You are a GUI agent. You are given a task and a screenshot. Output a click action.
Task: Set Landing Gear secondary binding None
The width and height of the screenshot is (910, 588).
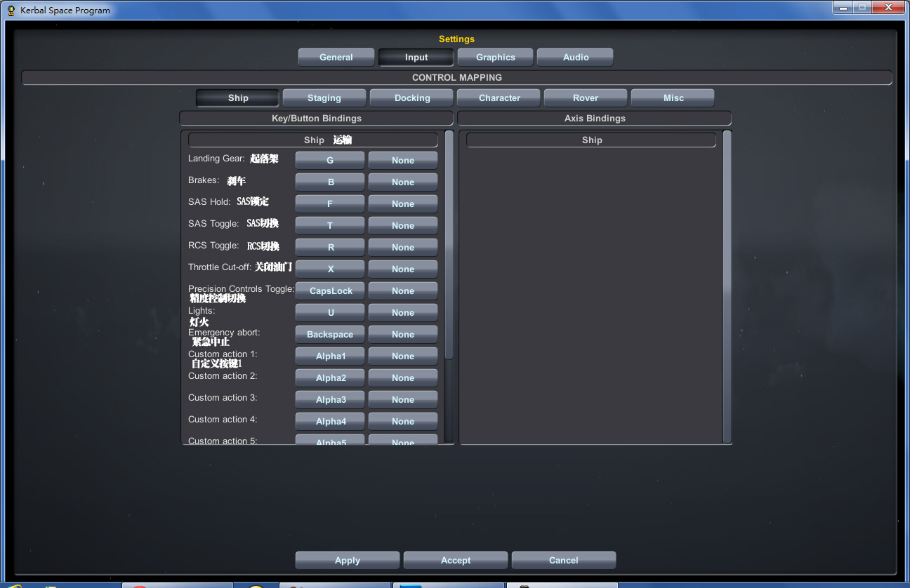point(403,161)
